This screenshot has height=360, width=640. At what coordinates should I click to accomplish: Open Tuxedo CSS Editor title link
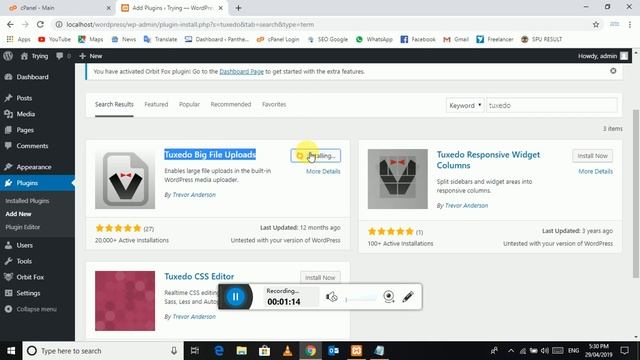point(199,276)
